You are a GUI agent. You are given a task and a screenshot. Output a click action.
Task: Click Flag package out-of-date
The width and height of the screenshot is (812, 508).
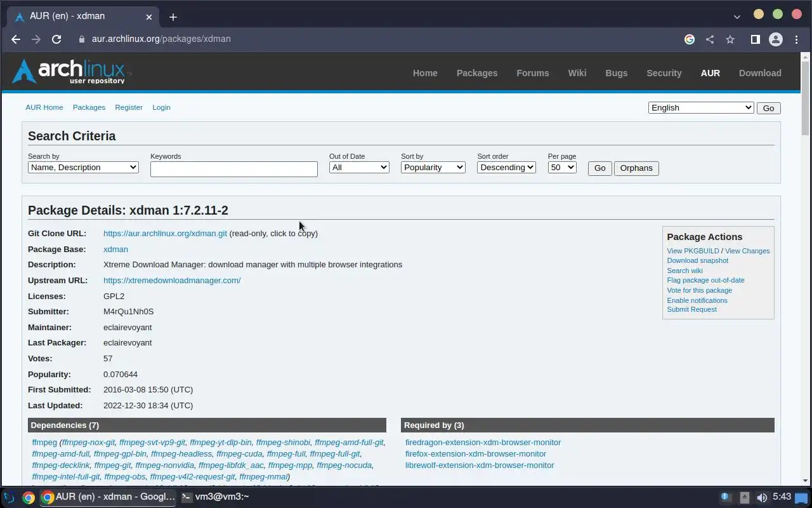705,280
